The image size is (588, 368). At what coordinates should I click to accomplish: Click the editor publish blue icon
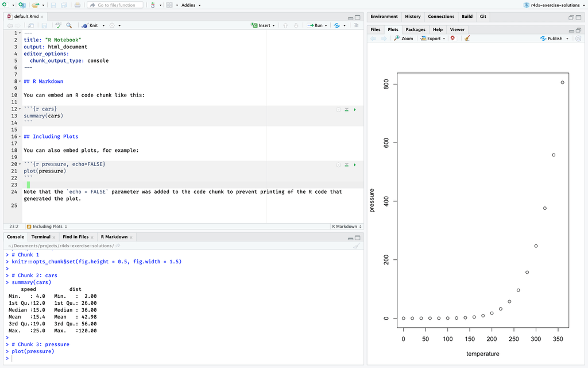336,25
